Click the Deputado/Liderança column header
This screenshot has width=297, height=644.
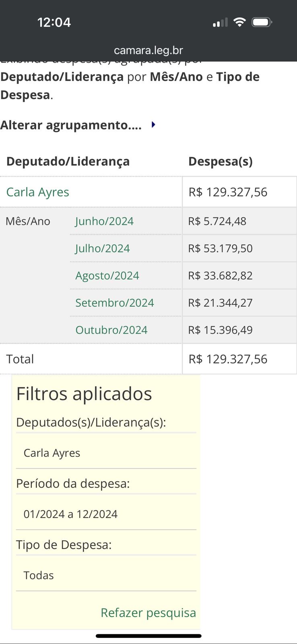click(x=68, y=161)
